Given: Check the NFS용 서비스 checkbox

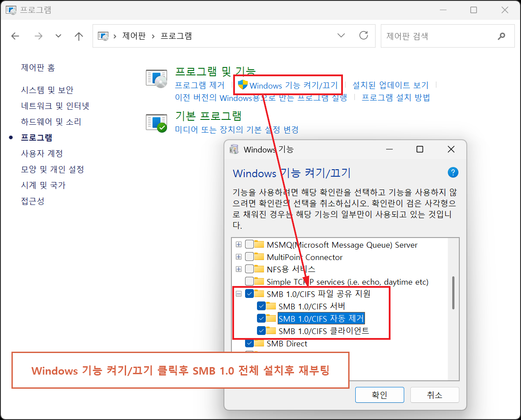Looking at the screenshot, I should tap(249, 269).
